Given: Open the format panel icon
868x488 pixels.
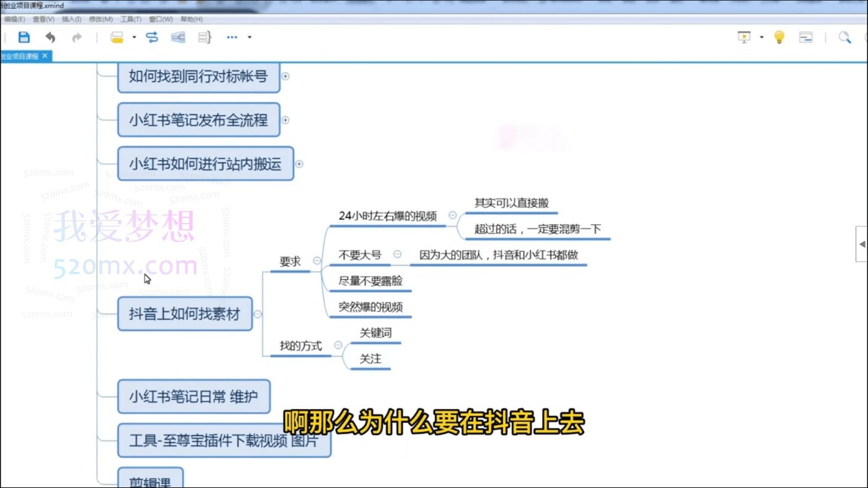Looking at the screenshot, I should 806,37.
